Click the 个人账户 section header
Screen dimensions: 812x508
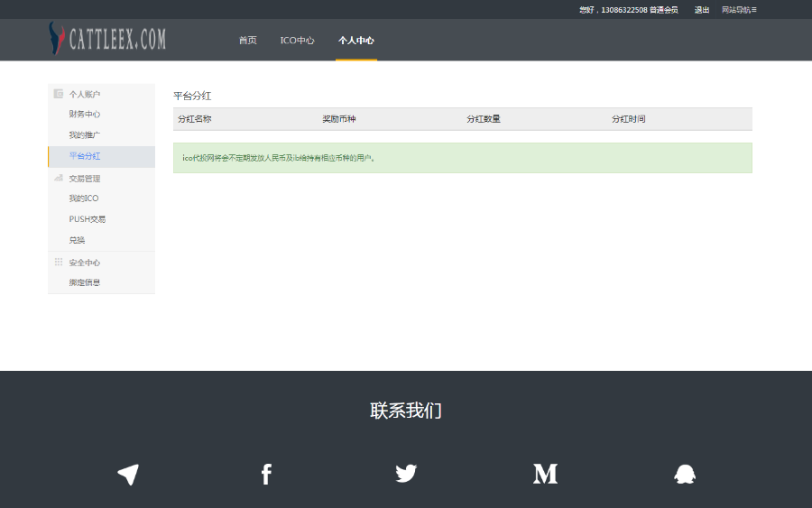[85, 94]
